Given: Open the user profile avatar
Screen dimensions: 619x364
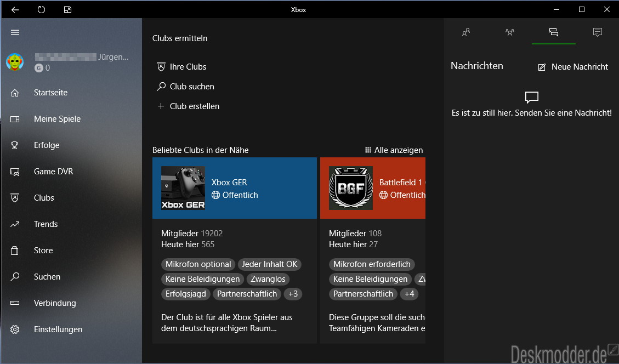Looking at the screenshot, I should (x=15, y=62).
